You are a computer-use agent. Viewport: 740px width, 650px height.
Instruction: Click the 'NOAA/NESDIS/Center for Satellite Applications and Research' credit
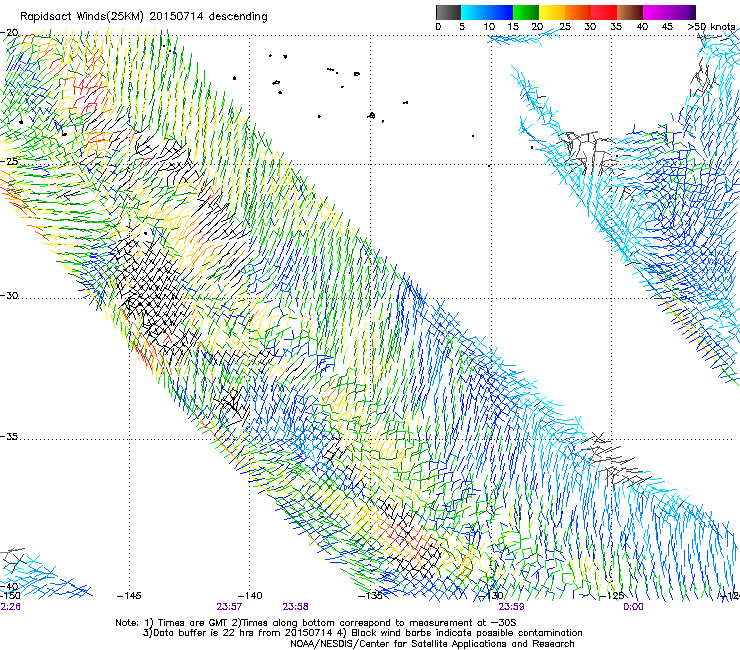click(x=432, y=644)
